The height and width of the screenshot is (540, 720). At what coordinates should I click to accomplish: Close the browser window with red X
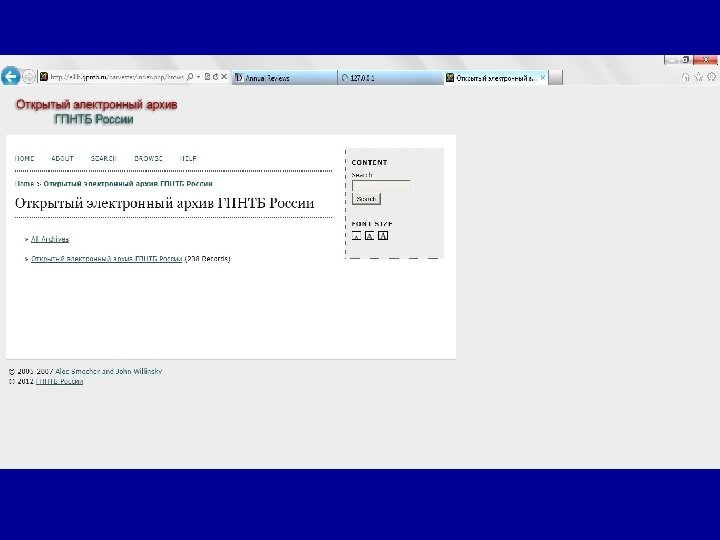(x=706, y=60)
